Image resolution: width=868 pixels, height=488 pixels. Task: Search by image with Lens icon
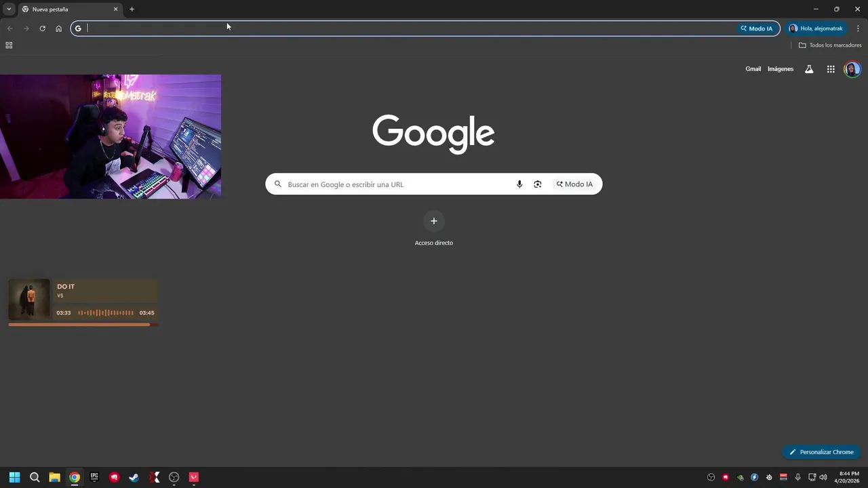point(538,184)
